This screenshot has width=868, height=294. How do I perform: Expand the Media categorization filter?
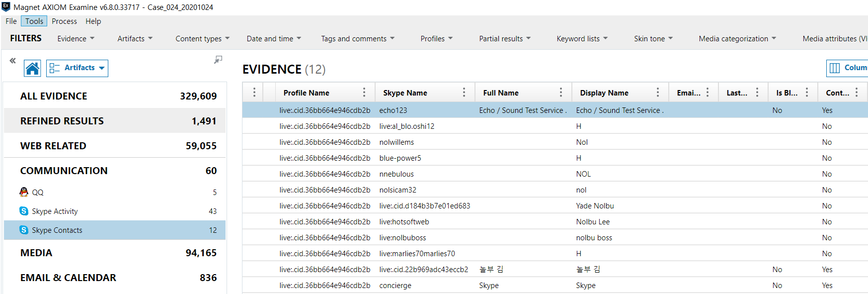point(737,39)
